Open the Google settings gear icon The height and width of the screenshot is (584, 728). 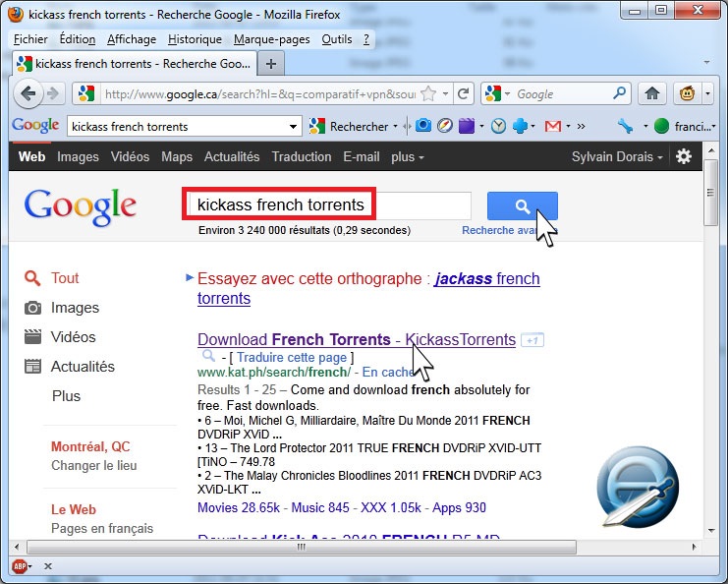pos(684,156)
